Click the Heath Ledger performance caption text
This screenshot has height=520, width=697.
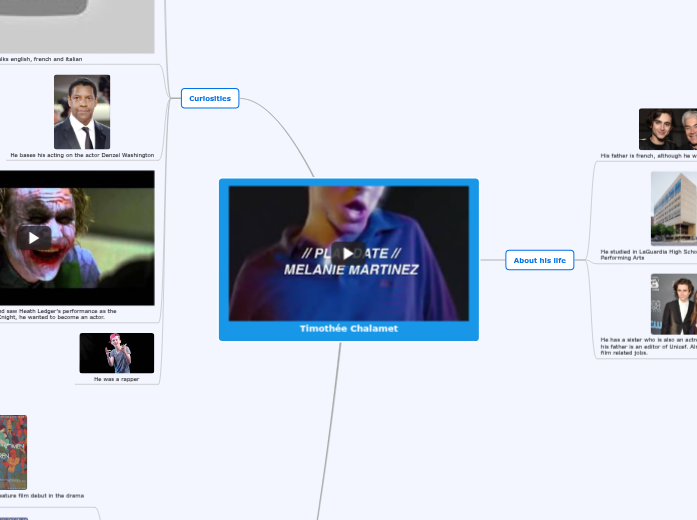tap(60, 314)
